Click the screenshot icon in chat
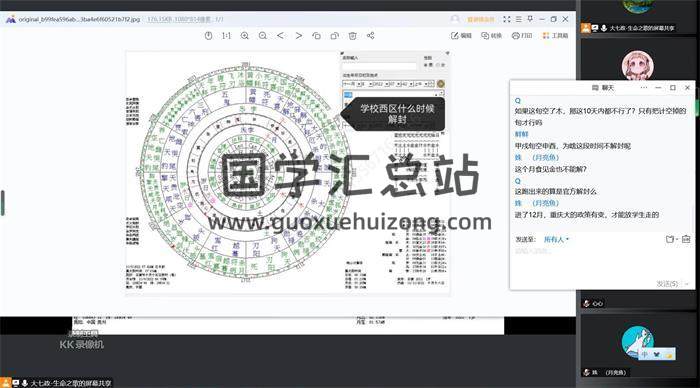Viewport: 700px width, 388px height. pyautogui.click(x=686, y=239)
